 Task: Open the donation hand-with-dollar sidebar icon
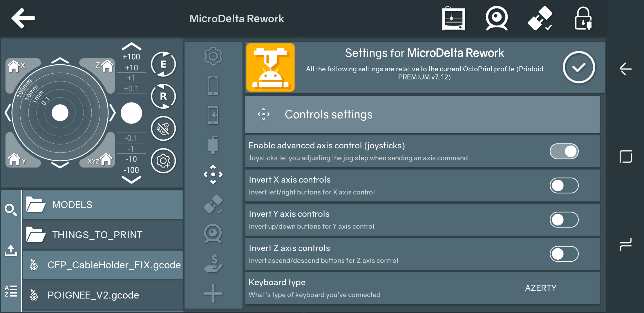[213, 263]
